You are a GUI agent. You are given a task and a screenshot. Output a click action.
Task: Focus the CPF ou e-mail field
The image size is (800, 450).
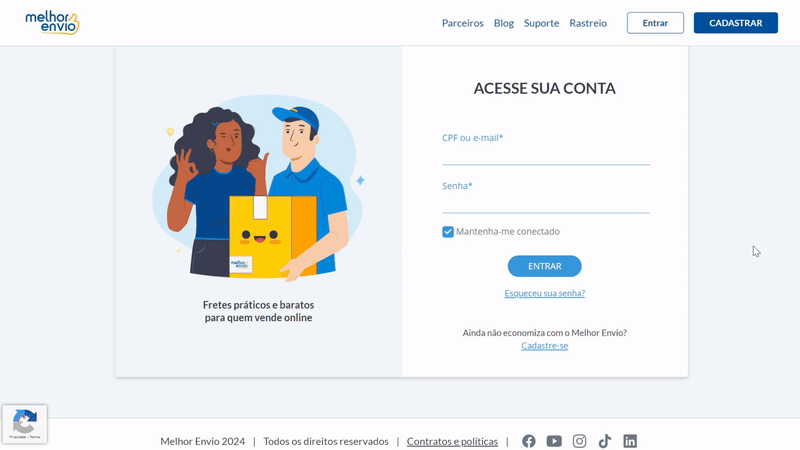coord(546,155)
